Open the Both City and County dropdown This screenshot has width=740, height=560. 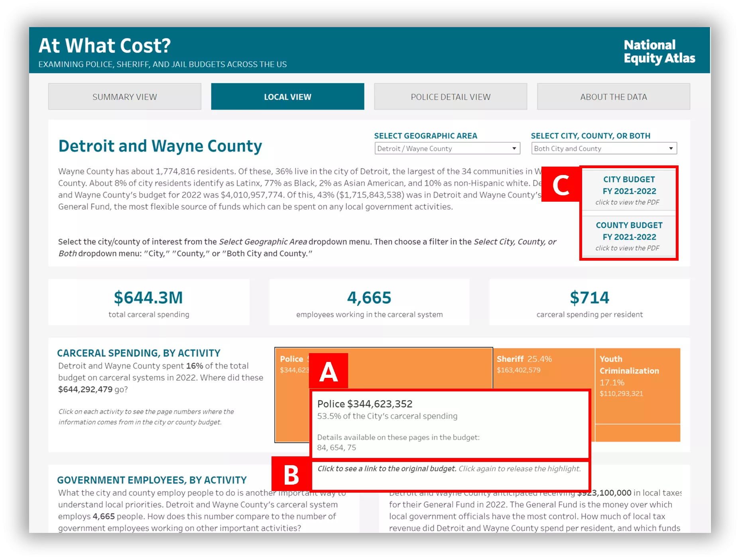[604, 149]
